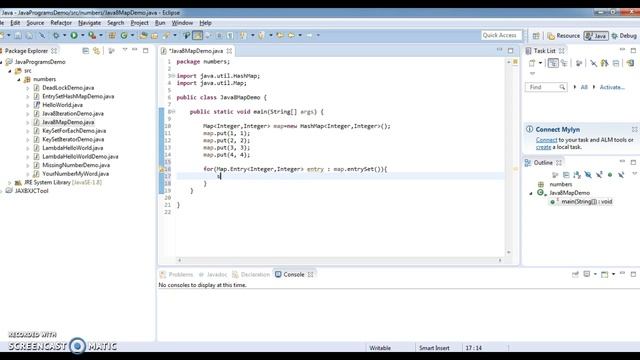
Task: Collapse JavaBMapDemo class in Outline
Action: tap(531, 193)
